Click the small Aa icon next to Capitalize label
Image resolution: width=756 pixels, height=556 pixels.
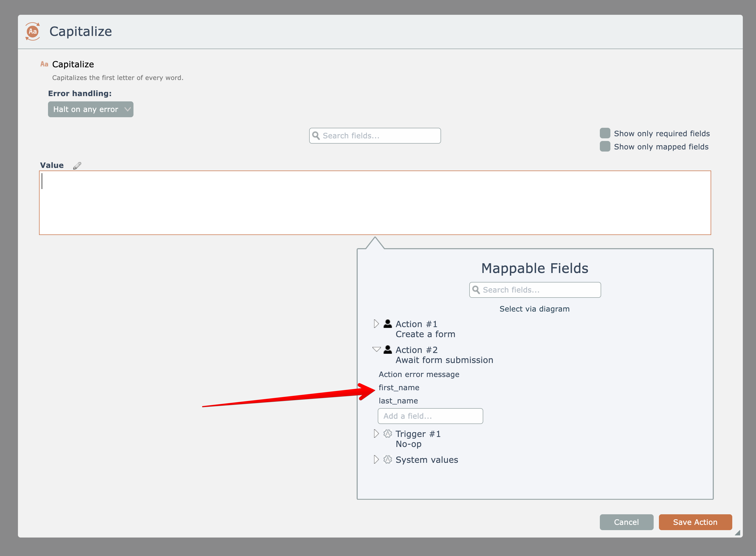pyautogui.click(x=44, y=64)
